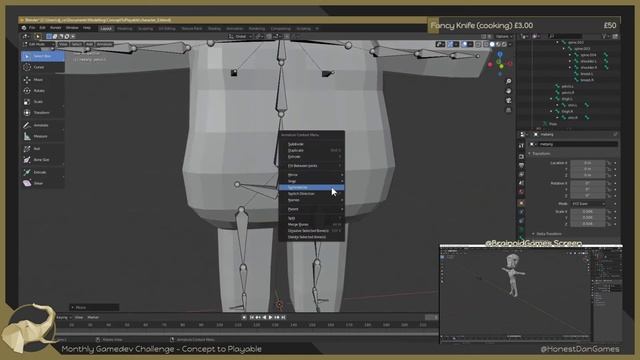640x360 pixels.
Task: Select the Select Box tool
Action: click(x=42, y=56)
